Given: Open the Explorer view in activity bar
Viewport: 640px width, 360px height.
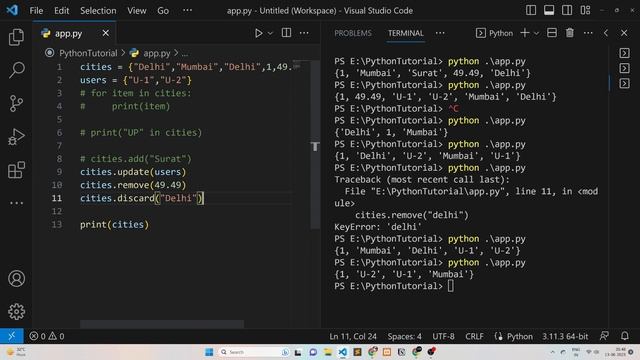Looking at the screenshot, I should coord(16,37).
